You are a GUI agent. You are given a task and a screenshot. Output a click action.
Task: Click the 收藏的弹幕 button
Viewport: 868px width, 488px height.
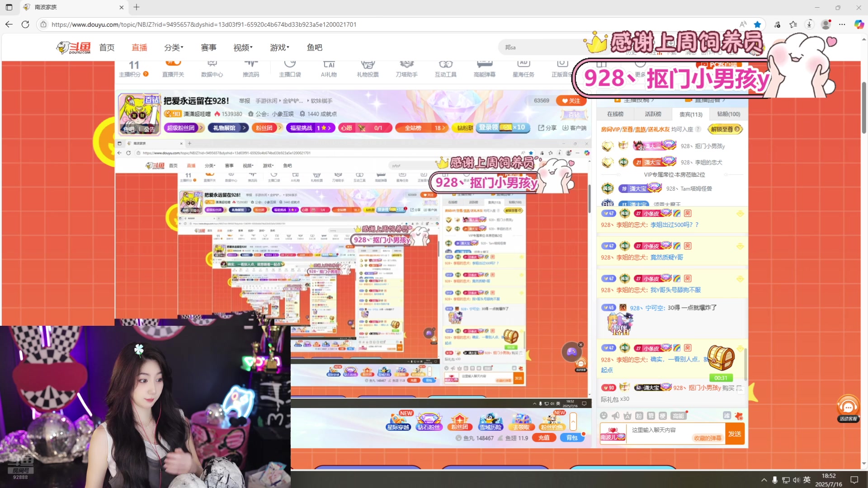pos(708,438)
